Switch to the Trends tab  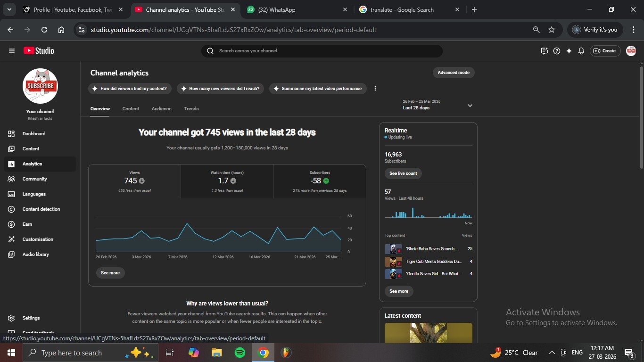point(191,109)
